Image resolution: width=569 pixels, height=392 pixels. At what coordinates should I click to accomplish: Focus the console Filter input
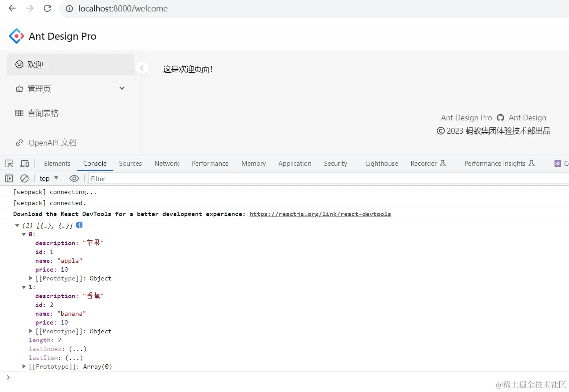(328, 179)
